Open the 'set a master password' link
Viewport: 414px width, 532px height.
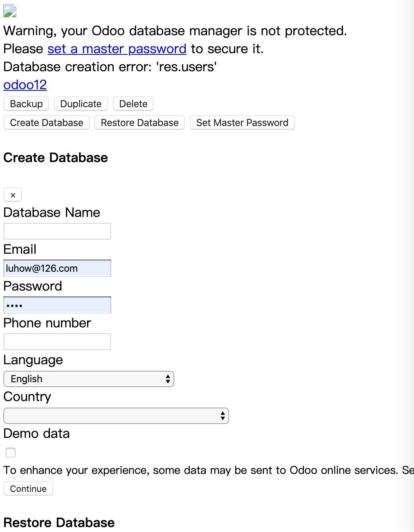tap(117, 49)
